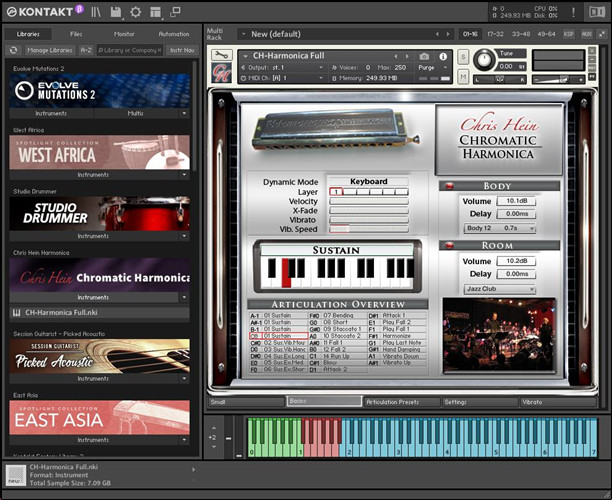This screenshot has height=500, width=612.
Task: Toggle the Room effect red LED
Action: pos(449,246)
